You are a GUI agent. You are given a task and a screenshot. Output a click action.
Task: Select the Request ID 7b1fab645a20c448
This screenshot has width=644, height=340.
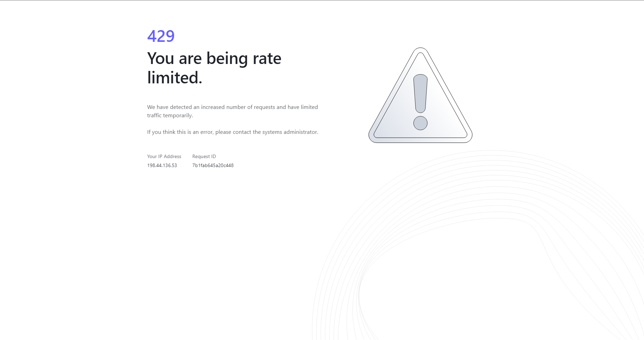[x=213, y=165]
